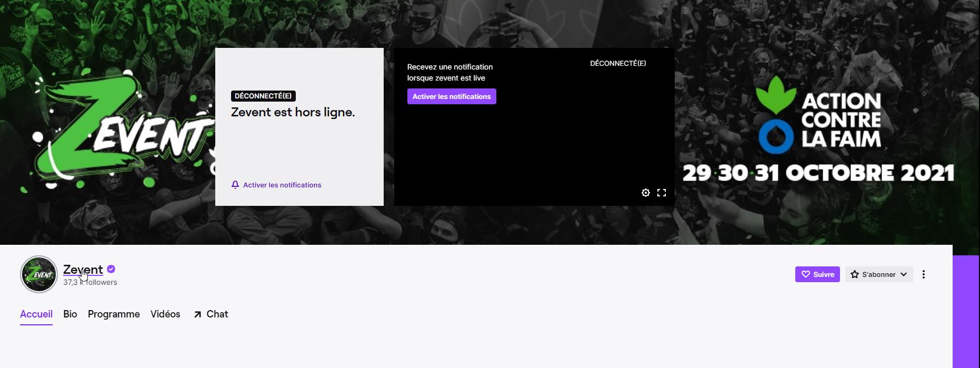Click the Action Contre La Faim logo

click(x=818, y=115)
